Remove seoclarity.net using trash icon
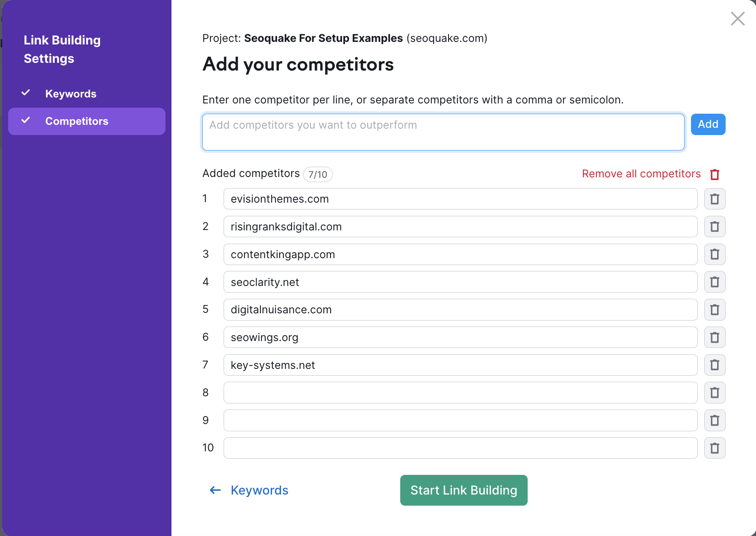 (x=715, y=282)
